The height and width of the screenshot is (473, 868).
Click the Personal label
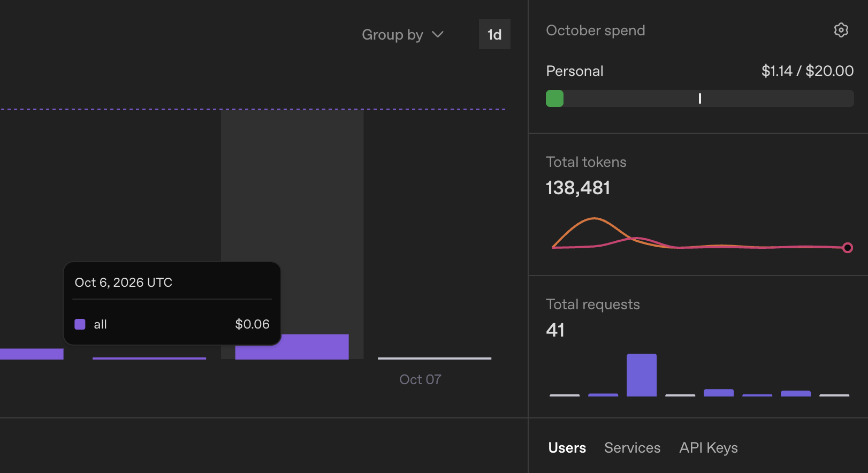click(574, 71)
